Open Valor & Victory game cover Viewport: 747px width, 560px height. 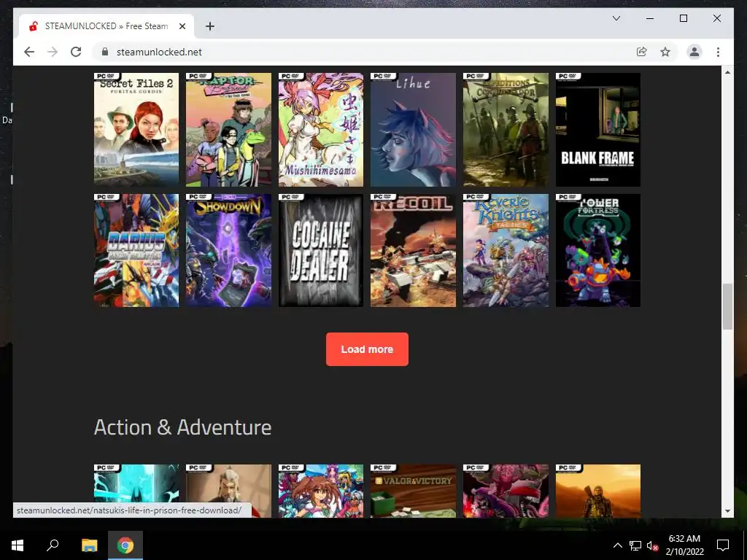pos(413,491)
